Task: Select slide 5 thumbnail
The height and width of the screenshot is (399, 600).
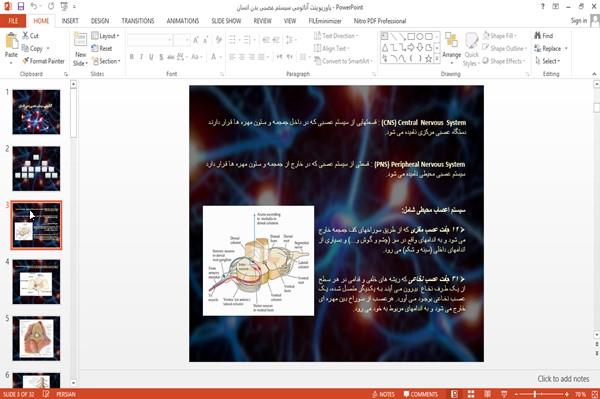Action: click(x=36, y=338)
